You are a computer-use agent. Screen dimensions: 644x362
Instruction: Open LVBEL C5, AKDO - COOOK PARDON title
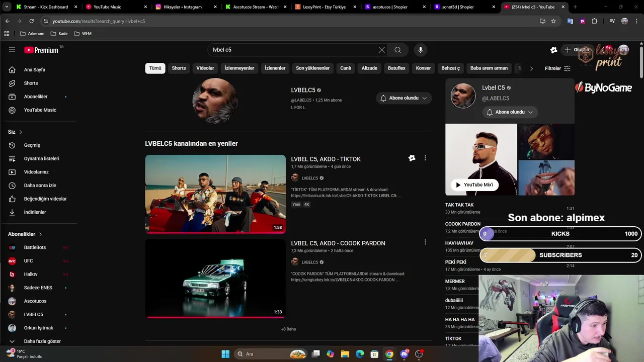[338, 243]
